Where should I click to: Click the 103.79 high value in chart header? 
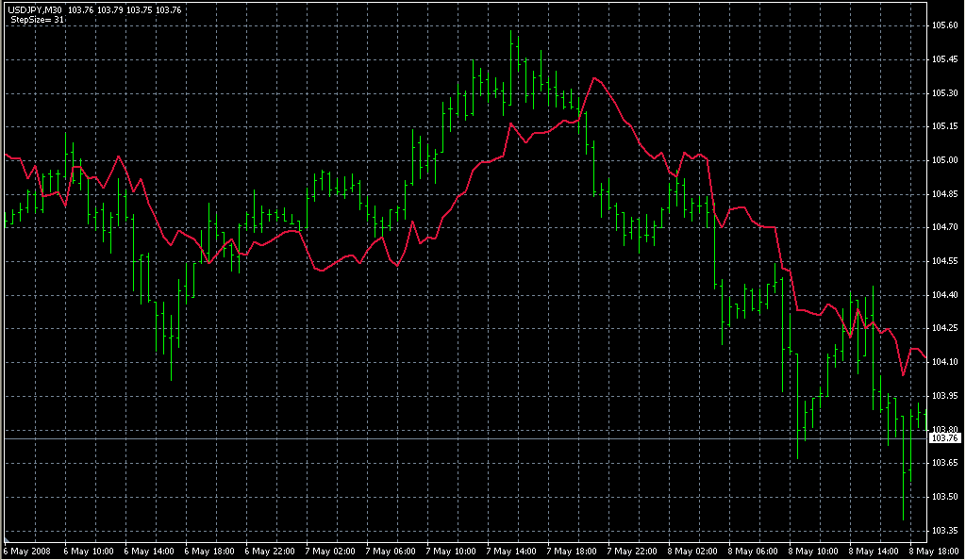coord(109,9)
